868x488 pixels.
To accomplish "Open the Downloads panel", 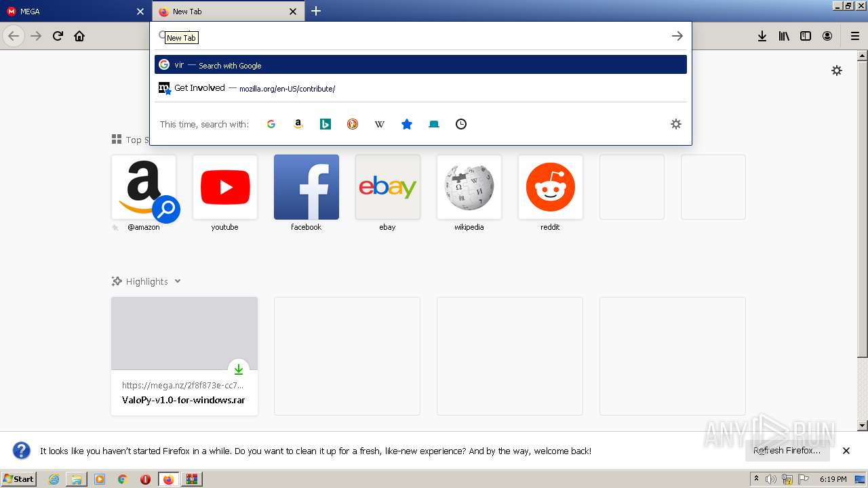I will (762, 36).
